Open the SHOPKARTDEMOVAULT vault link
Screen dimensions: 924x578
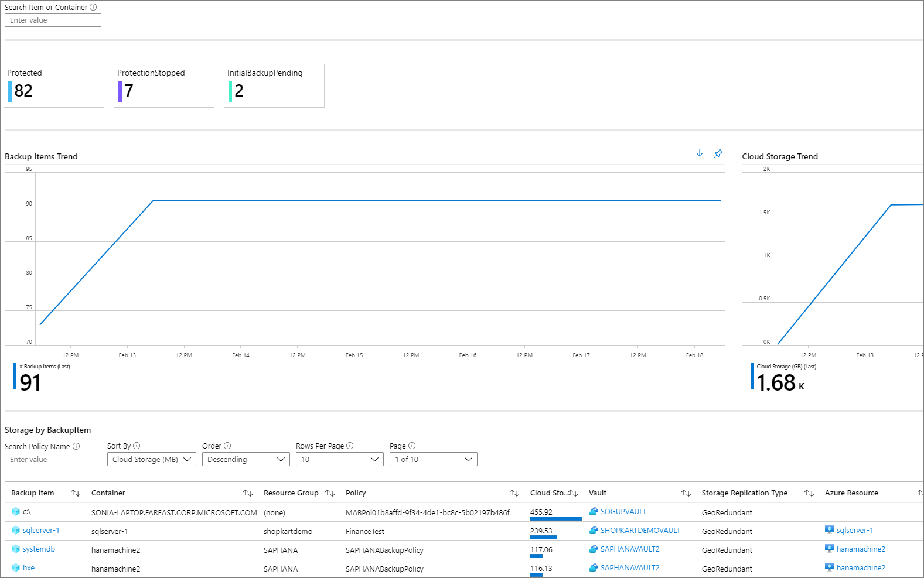640,531
